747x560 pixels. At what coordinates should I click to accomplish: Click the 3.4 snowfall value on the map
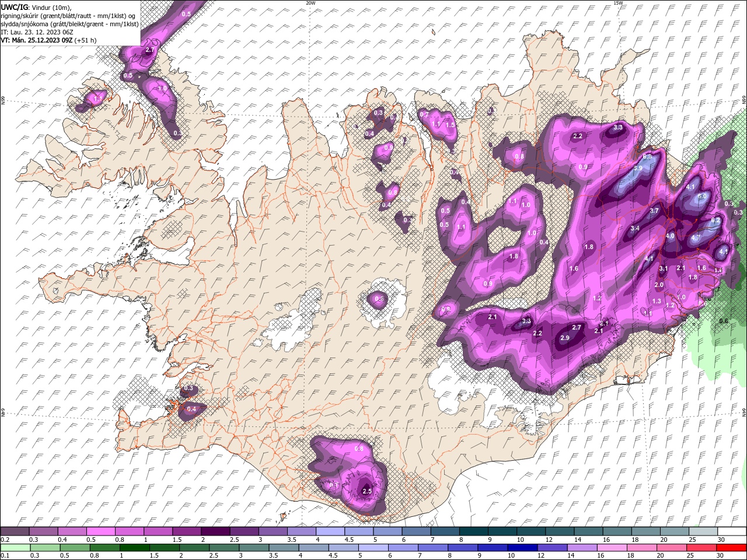[635, 228]
